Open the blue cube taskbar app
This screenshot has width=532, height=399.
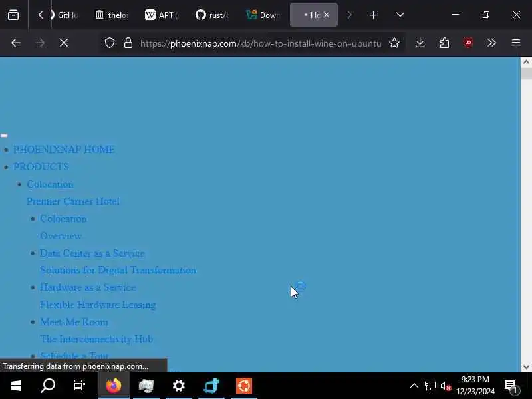coord(211,386)
